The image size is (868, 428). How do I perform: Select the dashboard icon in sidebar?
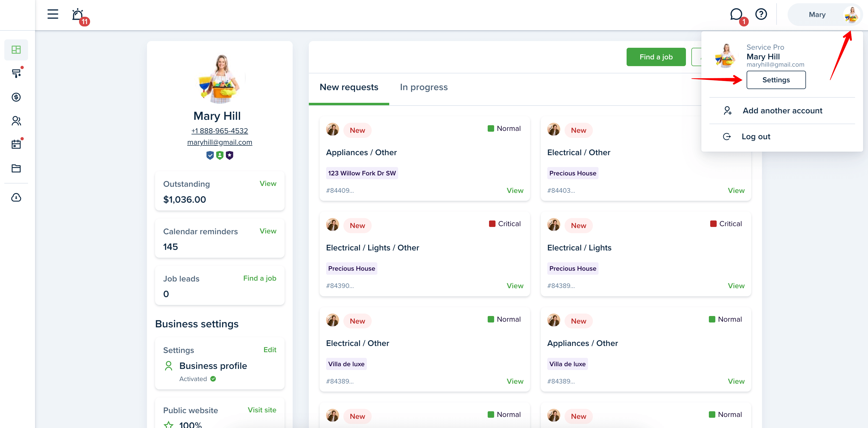pyautogui.click(x=16, y=50)
